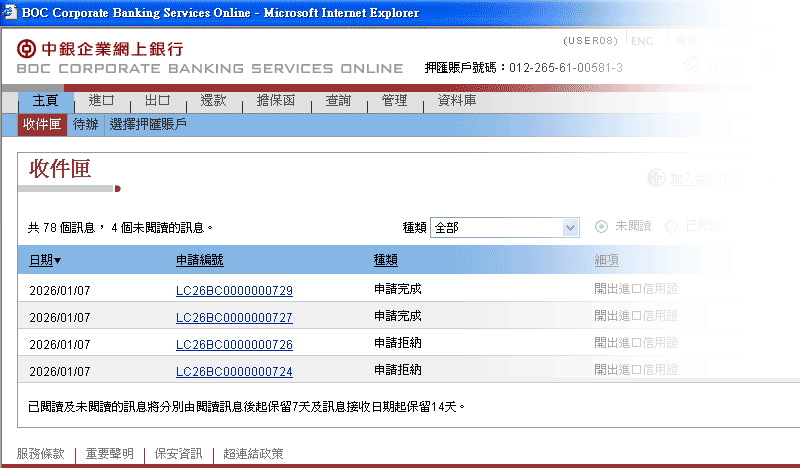
Task: Click the plus icon beside 加入我的
Action: [655, 178]
